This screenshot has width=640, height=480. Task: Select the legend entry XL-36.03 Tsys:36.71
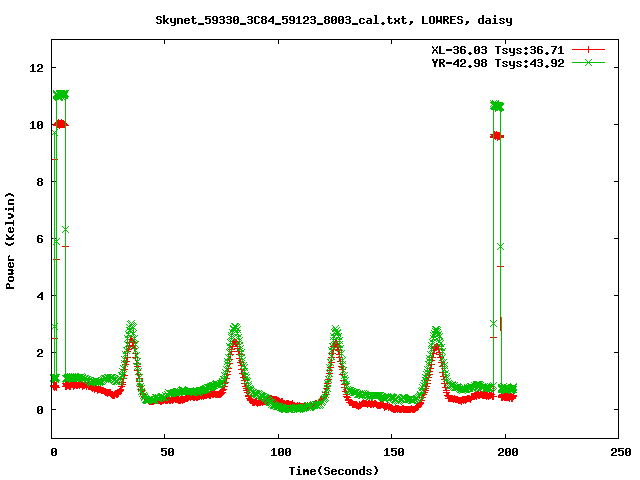(498, 50)
